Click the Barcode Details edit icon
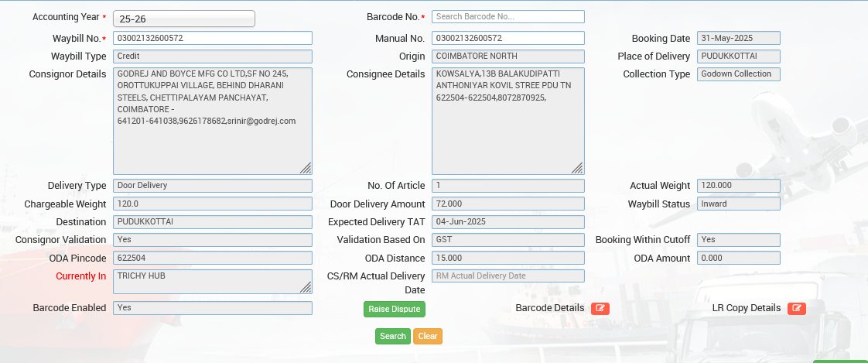This screenshot has height=363, width=868. click(x=600, y=308)
